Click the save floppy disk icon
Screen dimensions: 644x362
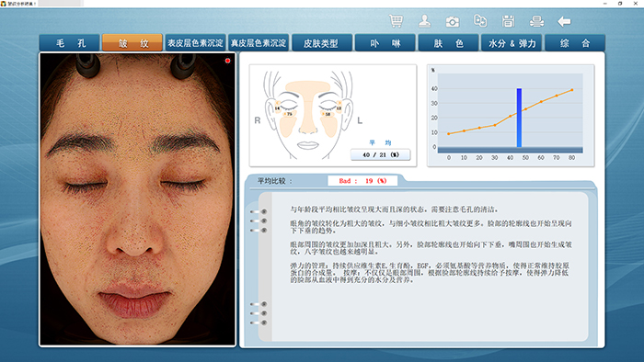click(508, 21)
